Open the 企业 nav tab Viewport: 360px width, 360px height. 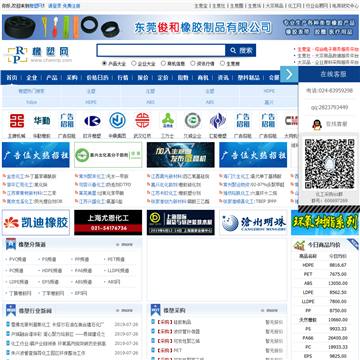coord(32,78)
